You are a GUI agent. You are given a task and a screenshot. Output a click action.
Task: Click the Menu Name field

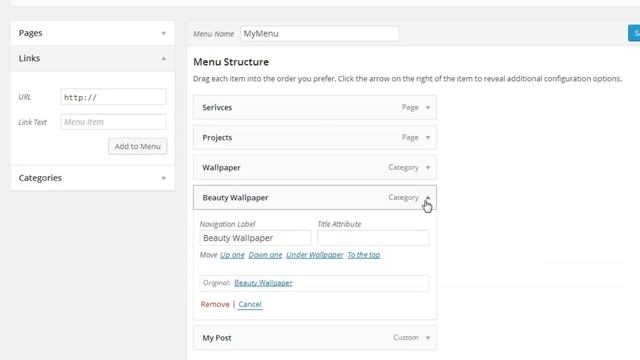coord(320,33)
